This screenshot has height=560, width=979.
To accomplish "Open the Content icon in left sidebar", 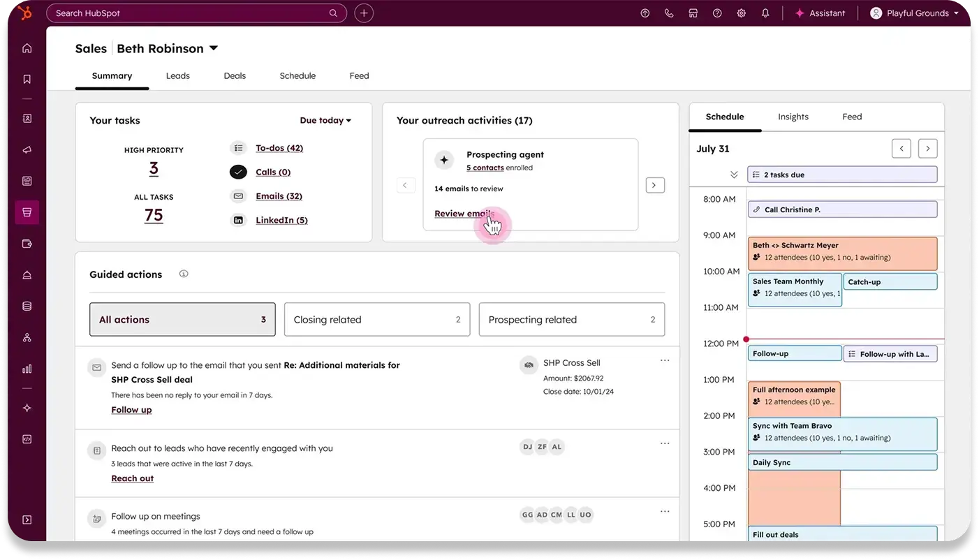I will point(27,181).
